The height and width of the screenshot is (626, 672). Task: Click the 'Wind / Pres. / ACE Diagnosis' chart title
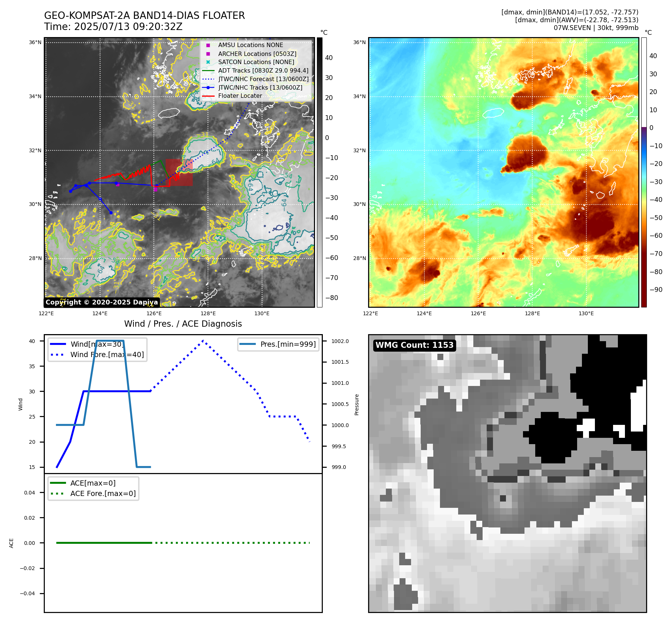[183, 324]
